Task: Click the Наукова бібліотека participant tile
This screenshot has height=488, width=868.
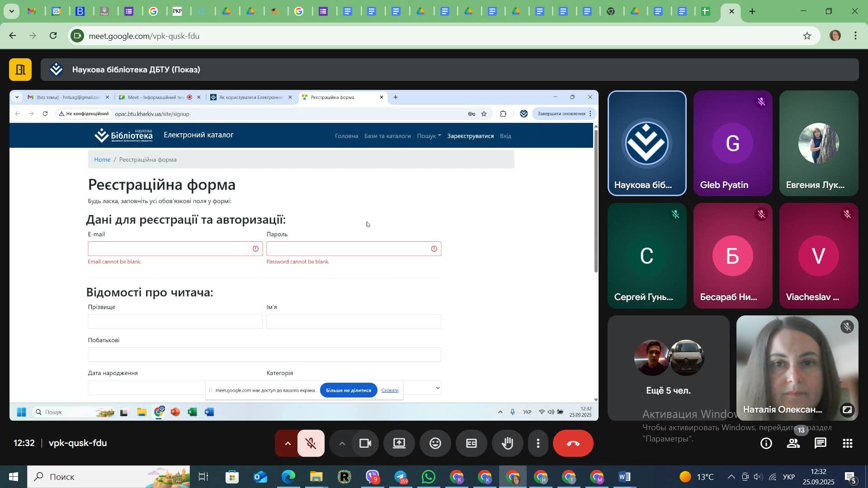Action: pos(646,143)
